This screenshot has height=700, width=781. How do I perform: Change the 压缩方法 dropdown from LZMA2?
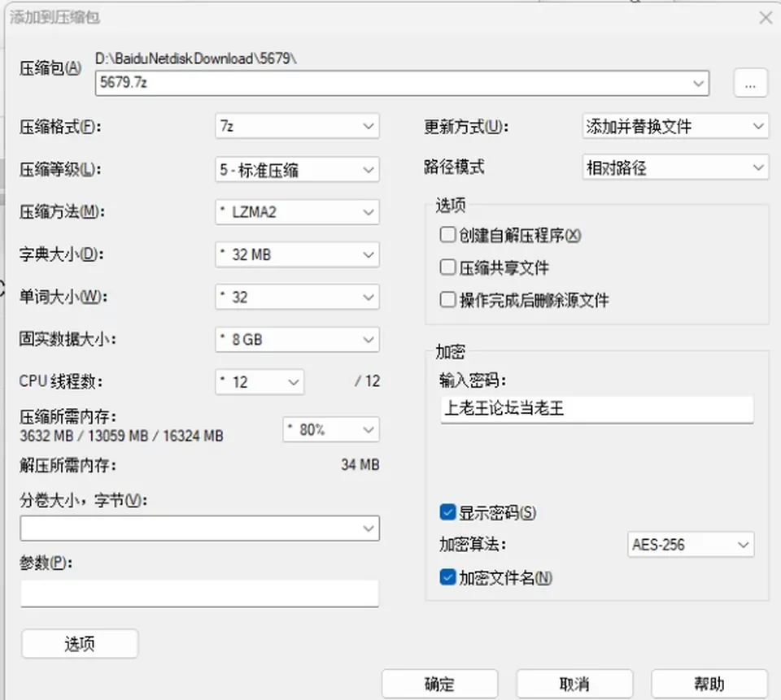pos(298,212)
